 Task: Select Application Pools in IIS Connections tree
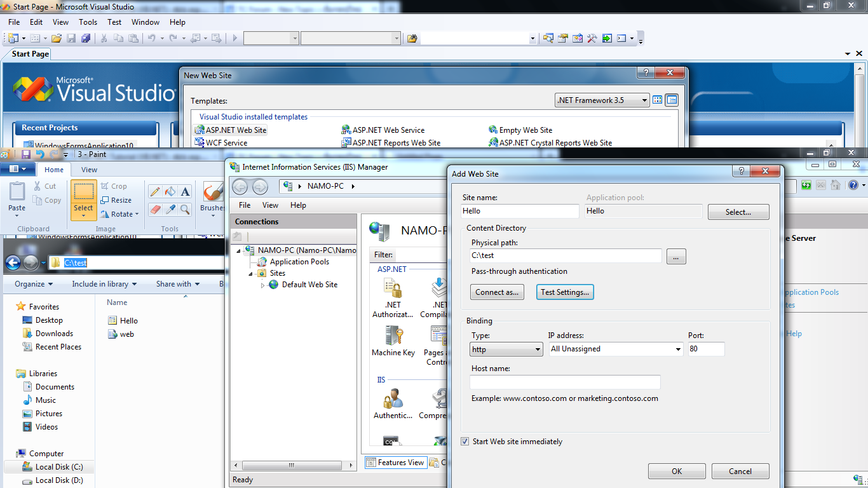pos(293,262)
